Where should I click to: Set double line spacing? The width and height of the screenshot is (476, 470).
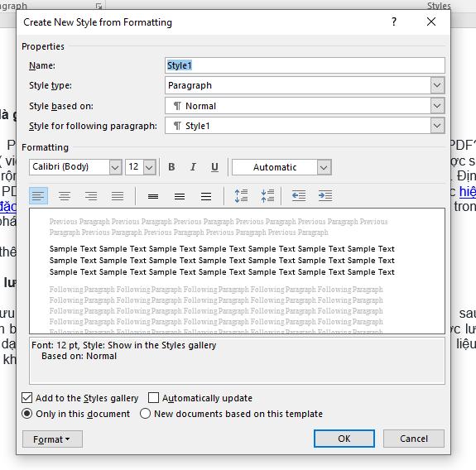tap(206, 196)
